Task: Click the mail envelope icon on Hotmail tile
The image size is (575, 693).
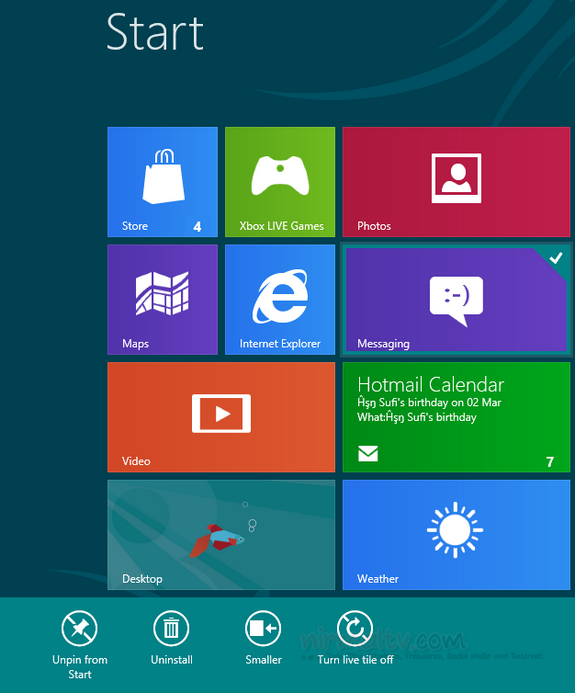Action: pos(368,453)
